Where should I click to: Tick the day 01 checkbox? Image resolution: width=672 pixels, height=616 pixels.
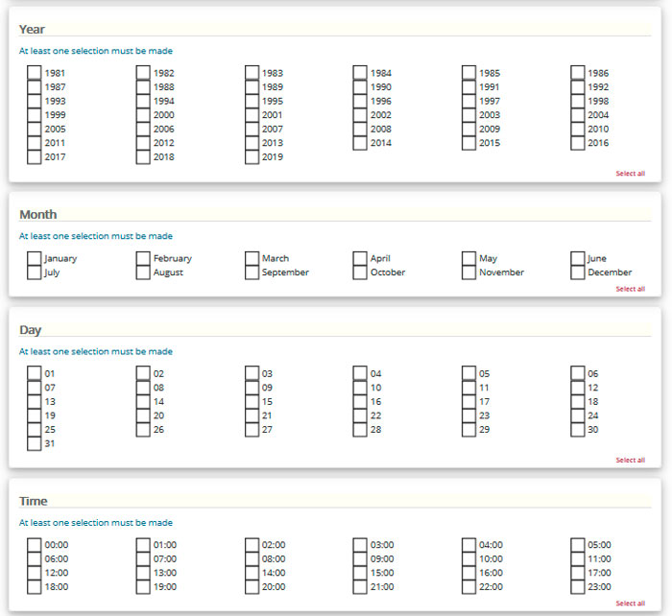point(35,373)
